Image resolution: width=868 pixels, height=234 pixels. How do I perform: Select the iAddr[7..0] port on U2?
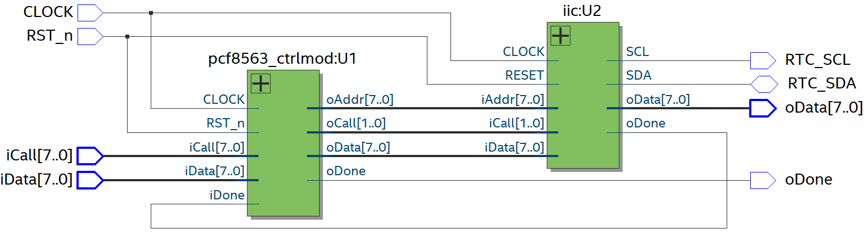[x=512, y=100]
